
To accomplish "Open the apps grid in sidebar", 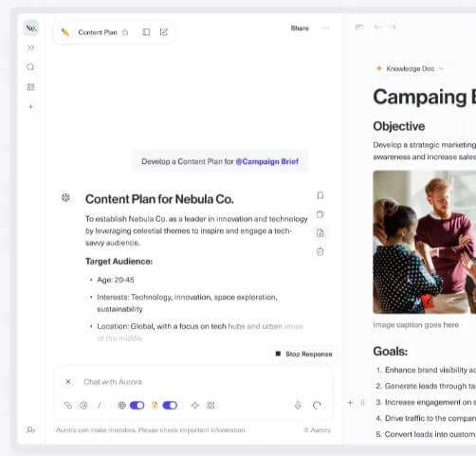I will coord(30,87).
